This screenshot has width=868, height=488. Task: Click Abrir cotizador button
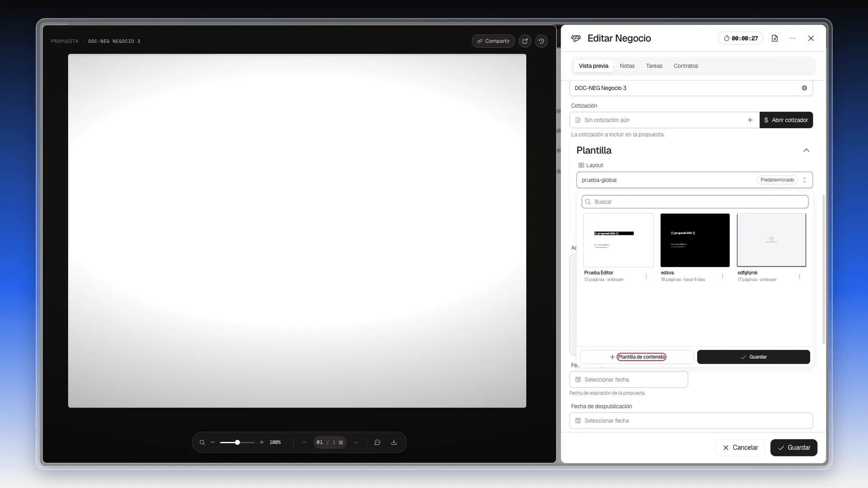coord(786,120)
